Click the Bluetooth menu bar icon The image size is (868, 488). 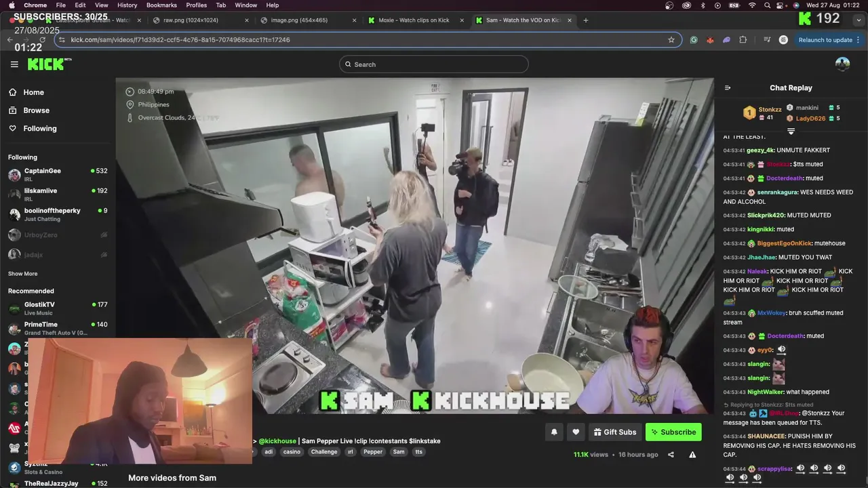coord(703,5)
